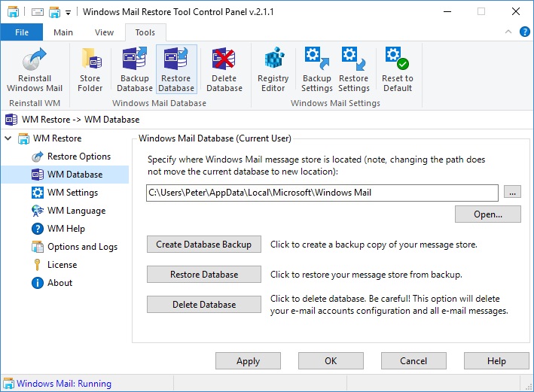Browse for folder with the ellipsis button
The width and height of the screenshot is (534, 392).
pyautogui.click(x=512, y=193)
